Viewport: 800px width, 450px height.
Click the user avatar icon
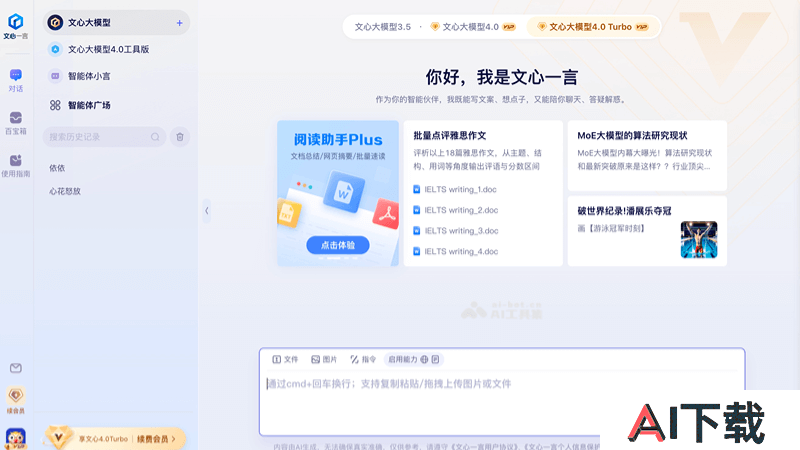coord(16,438)
